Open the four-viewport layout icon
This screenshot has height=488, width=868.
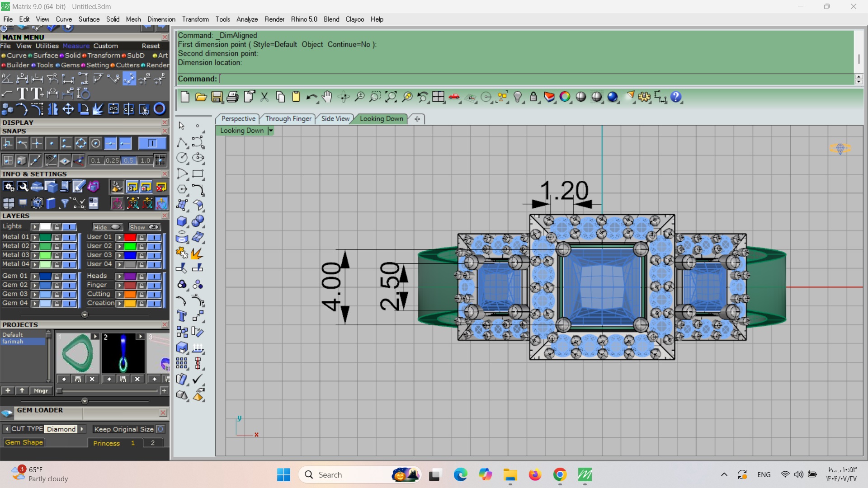pyautogui.click(x=438, y=97)
